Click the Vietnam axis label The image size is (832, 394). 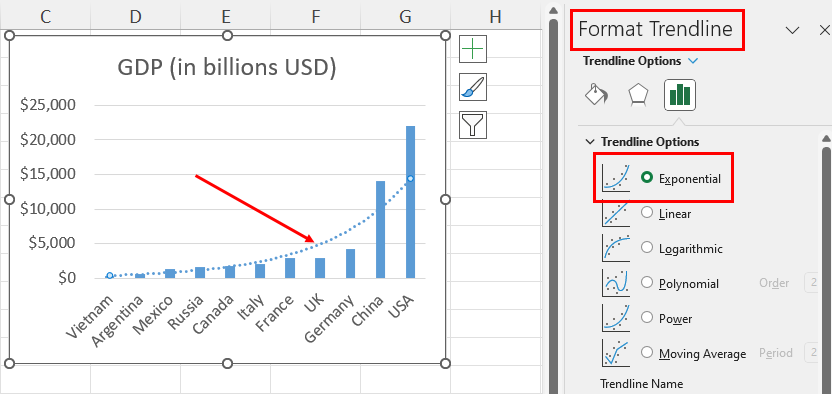pyautogui.click(x=90, y=317)
